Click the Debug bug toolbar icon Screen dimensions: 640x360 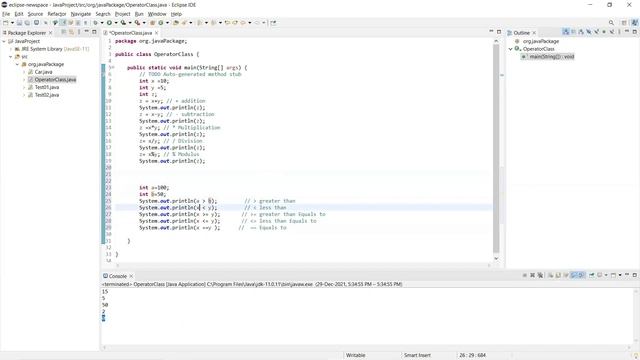pos(95,23)
